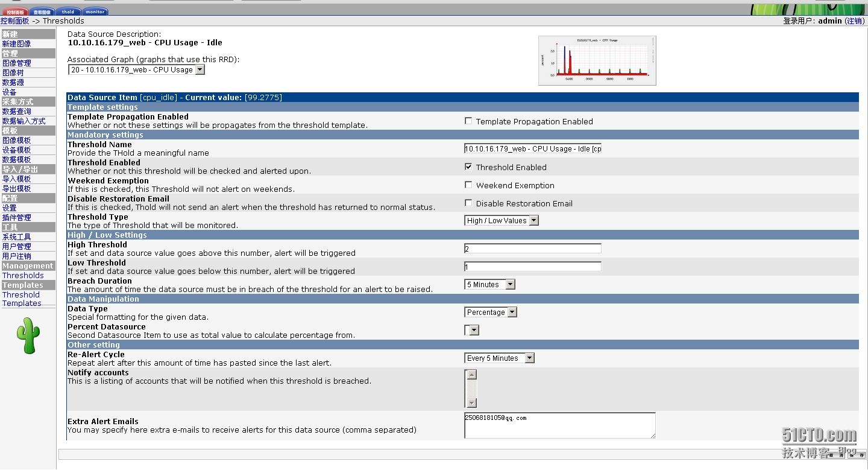Switch to the 查看图像 tab

click(x=42, y=11)
